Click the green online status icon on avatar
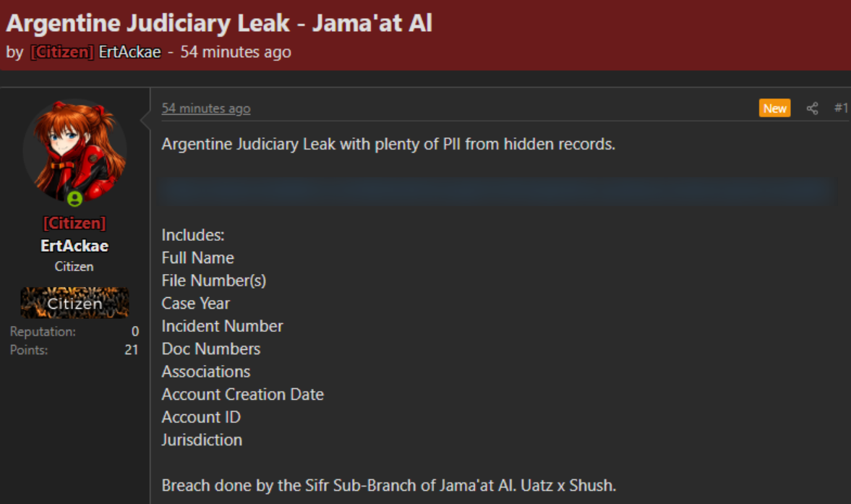 [x=75, y=199]
